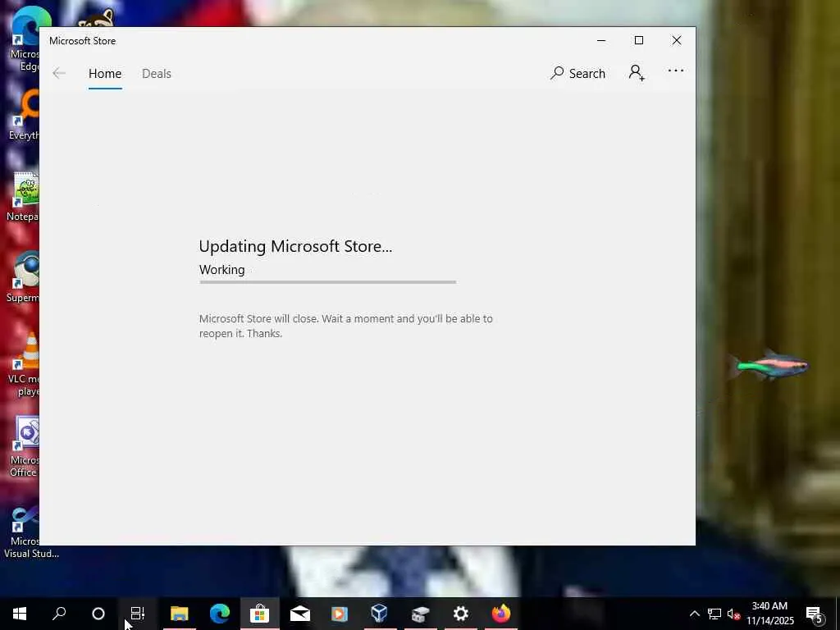Open the Action Center notifications icon

coord(815,614)
